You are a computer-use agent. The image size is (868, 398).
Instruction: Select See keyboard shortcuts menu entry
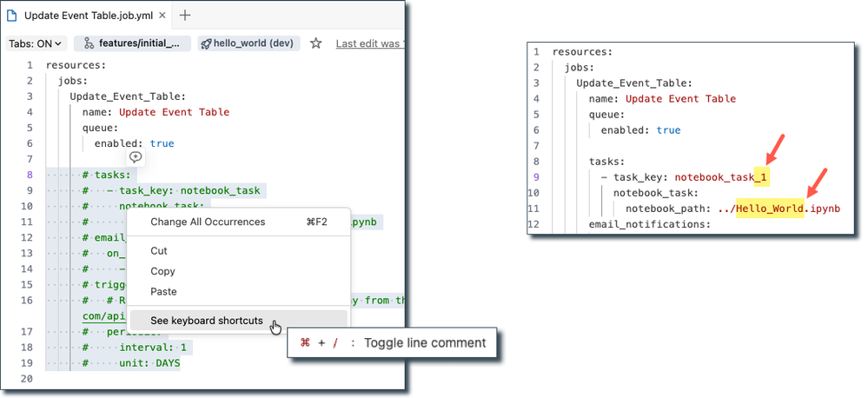coord(207,320)
